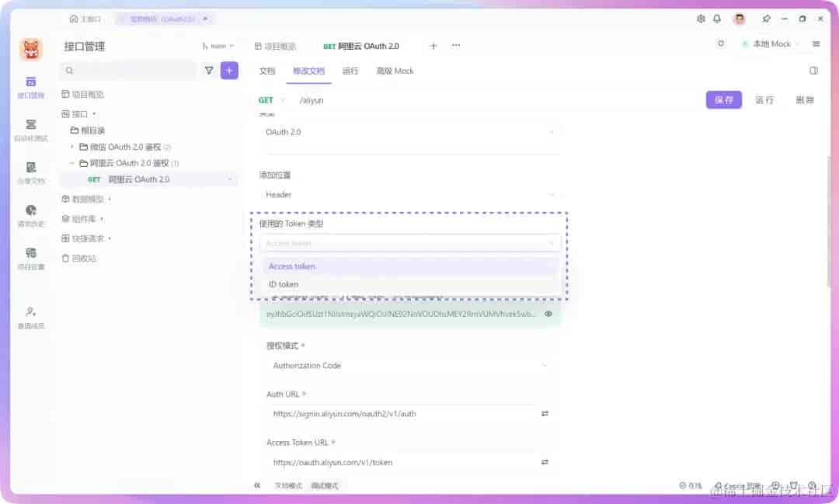Select the 根目录 folder
This screenshot has height=504, width=839.
[88, 130]
